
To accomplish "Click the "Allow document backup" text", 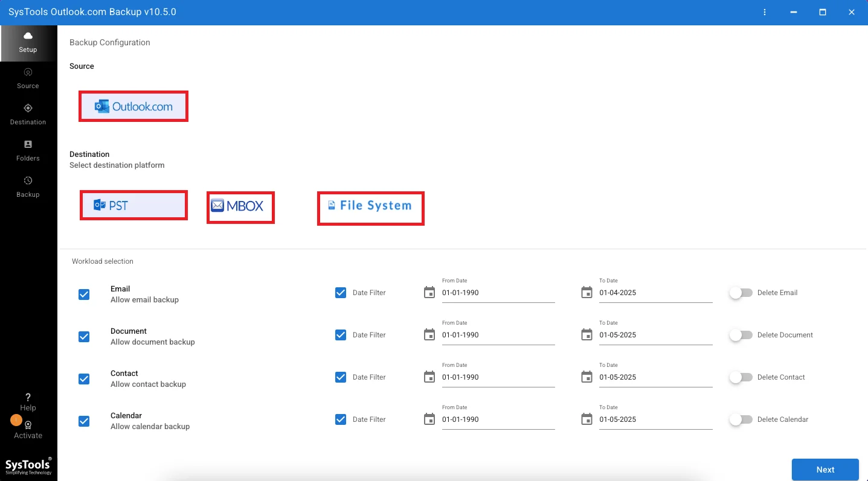I will (153, 342).
